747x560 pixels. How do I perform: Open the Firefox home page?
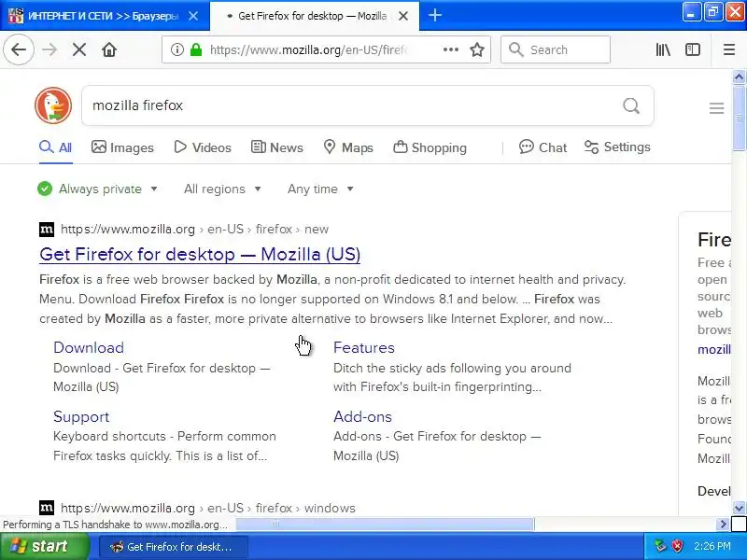[109, 49]
